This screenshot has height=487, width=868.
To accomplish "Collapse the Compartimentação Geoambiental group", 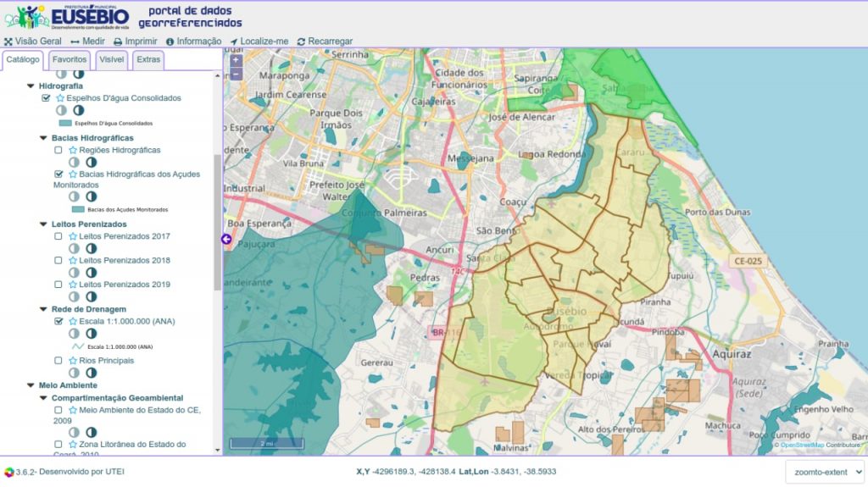I will pos(44,398).
